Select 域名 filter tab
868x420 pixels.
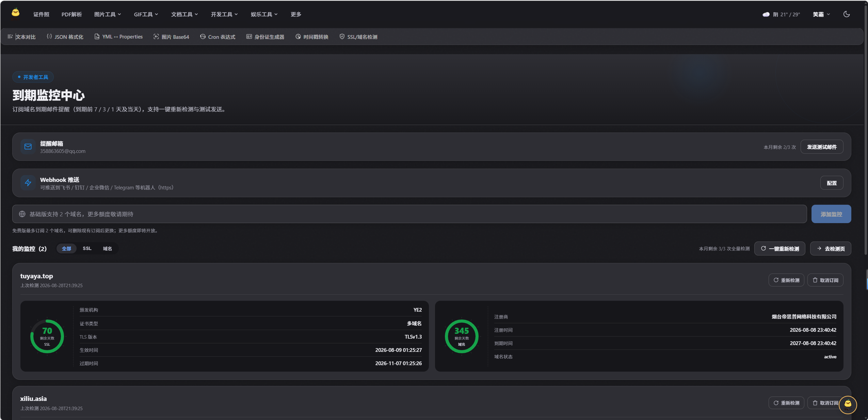point(108,248)
